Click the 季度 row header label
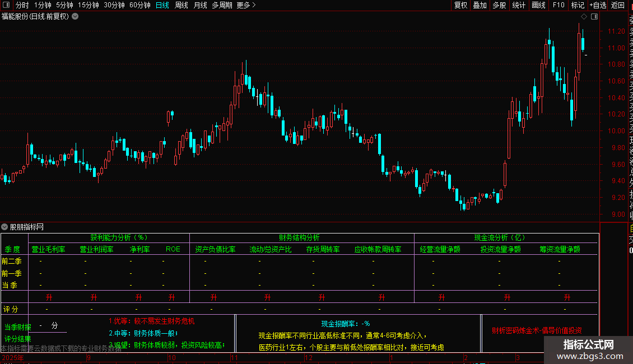Image resolution: width=633 pixels, height=364 pixels. coord(12,249)
